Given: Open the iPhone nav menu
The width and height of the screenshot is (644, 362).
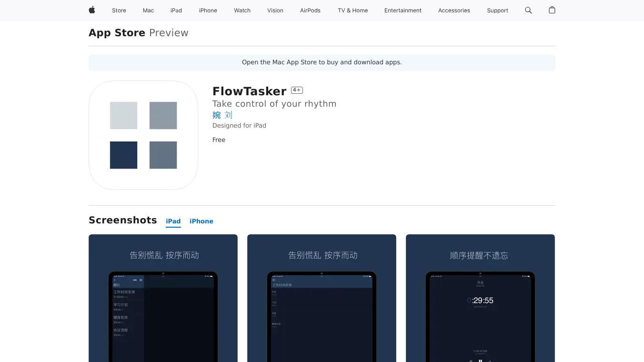Looking at the screenshot, I should (x=208, y=10).
